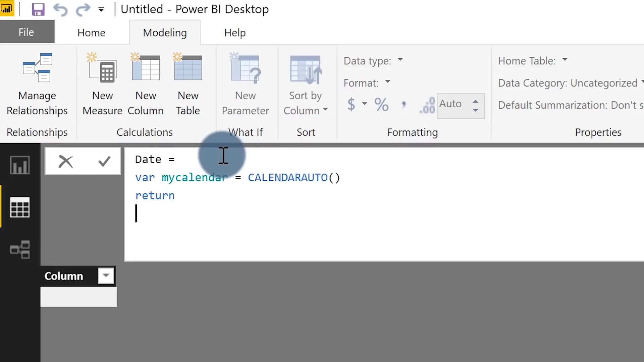Increase decimal places with up arrow
This screenshot has width=644, height=362.
point(475,101)
